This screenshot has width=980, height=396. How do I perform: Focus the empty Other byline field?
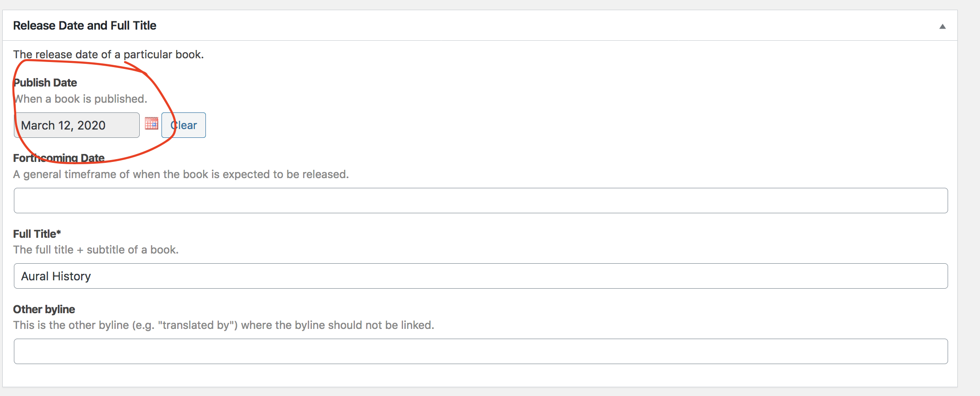pos(480,352)
